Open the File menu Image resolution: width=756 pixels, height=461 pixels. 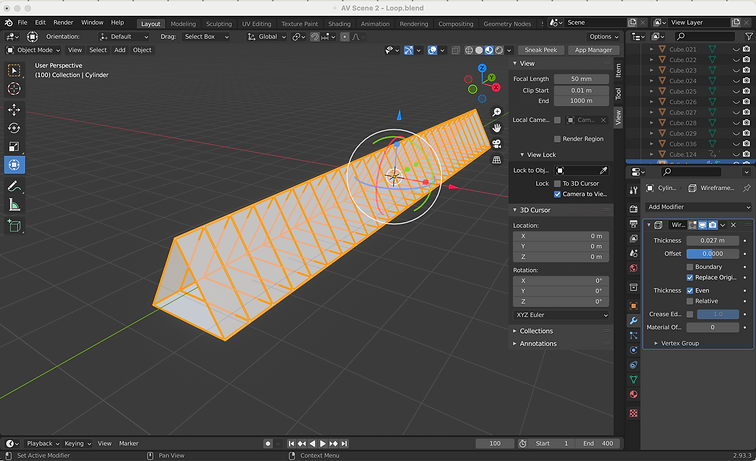coord(22,23)
